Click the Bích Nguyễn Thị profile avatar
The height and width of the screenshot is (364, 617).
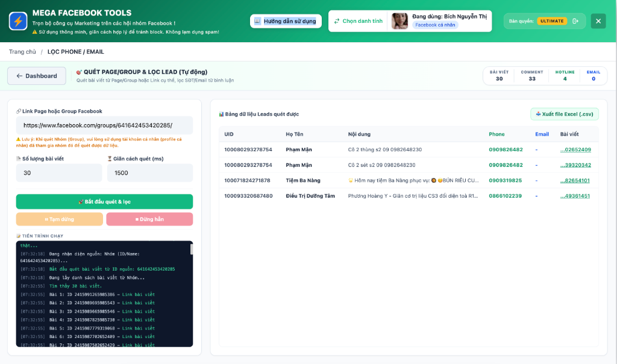400,21
